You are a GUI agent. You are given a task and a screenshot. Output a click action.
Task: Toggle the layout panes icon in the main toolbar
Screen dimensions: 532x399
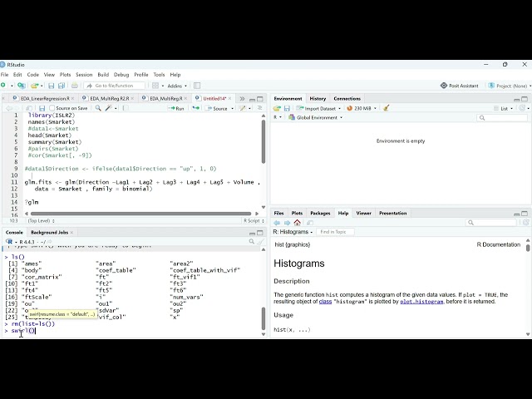(x=155, y=86)
